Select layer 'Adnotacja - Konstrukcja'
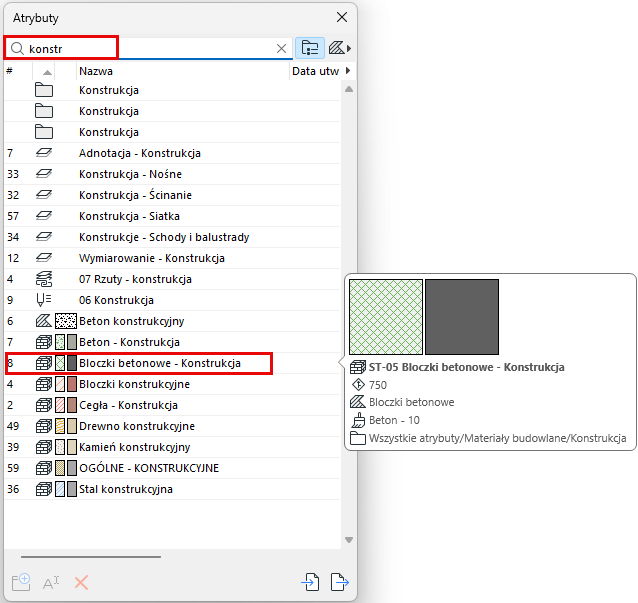 tap(172, 153)
